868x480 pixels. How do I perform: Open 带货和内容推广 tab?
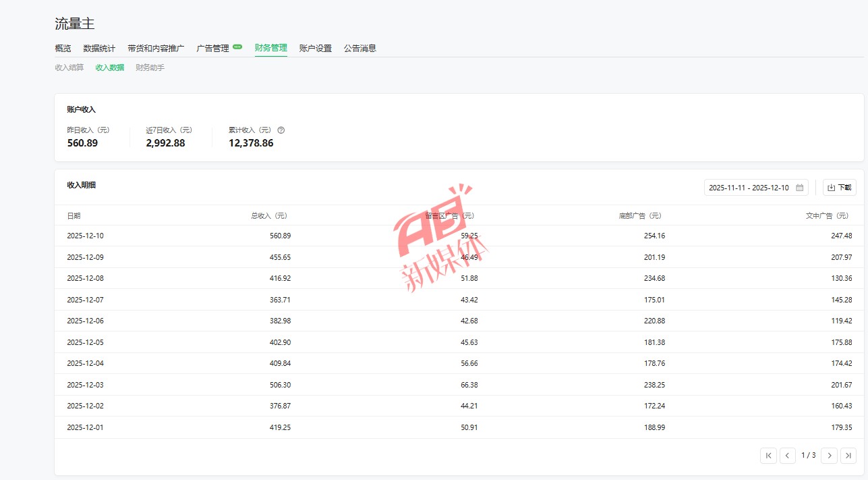click(x=155, y=49)
